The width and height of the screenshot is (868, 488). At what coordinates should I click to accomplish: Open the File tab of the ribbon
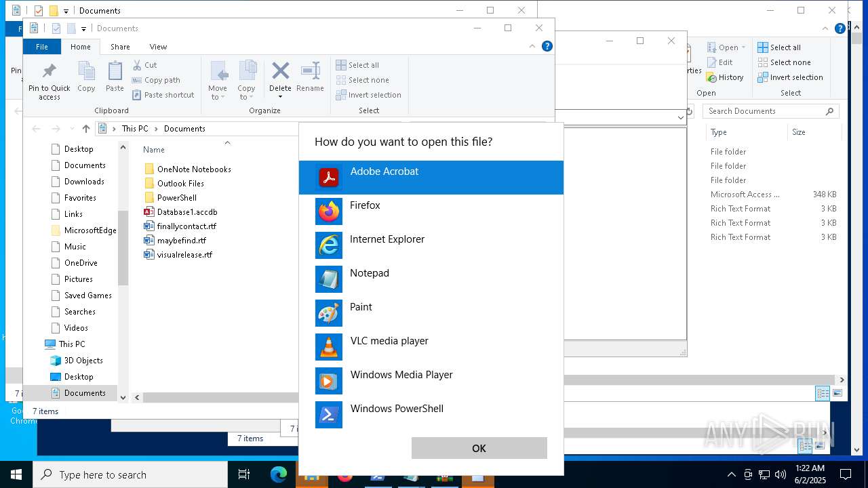(42, 47)
